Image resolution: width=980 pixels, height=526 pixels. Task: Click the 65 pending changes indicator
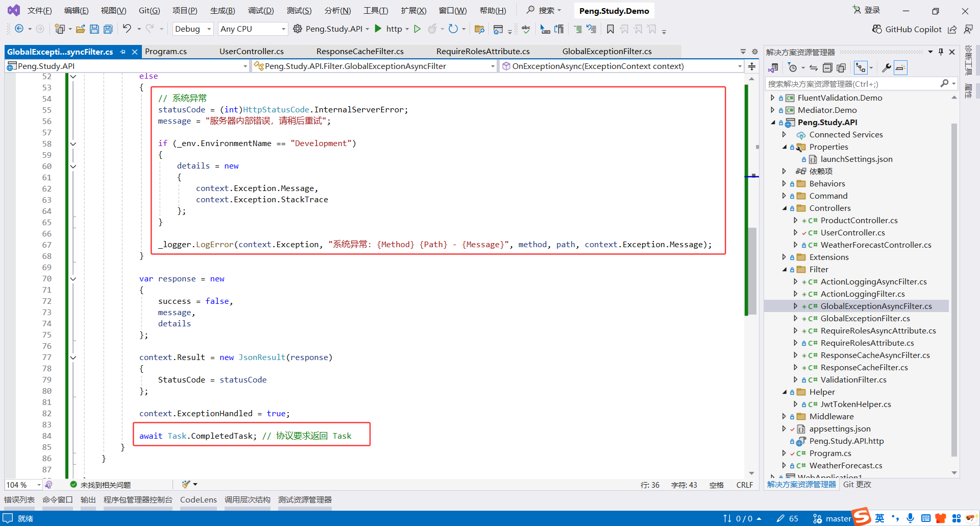(x=787, y=518)
